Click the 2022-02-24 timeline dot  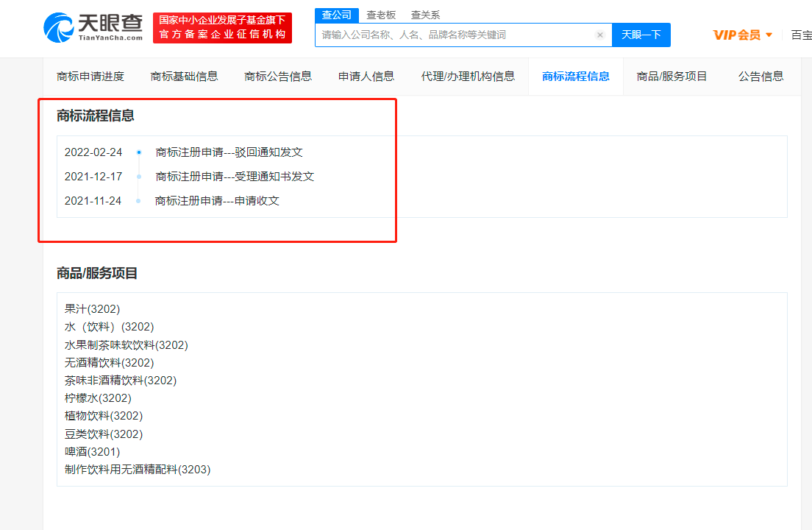point(139,152)
